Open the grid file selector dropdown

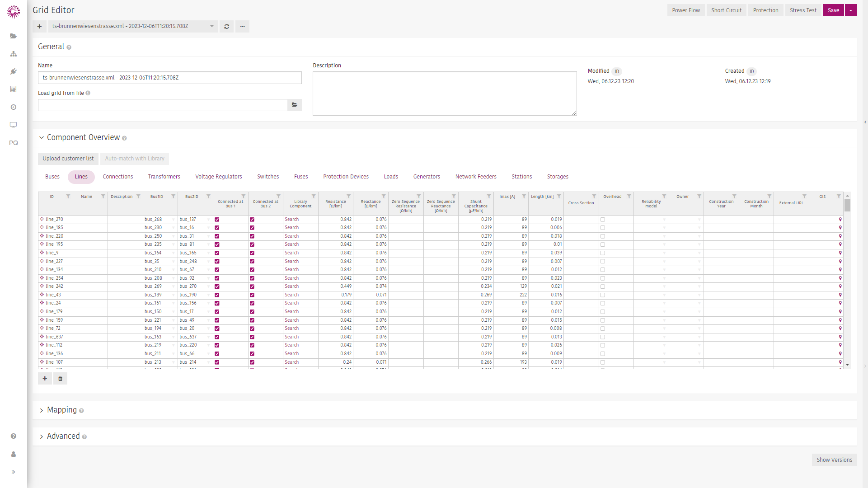point(133,26)
